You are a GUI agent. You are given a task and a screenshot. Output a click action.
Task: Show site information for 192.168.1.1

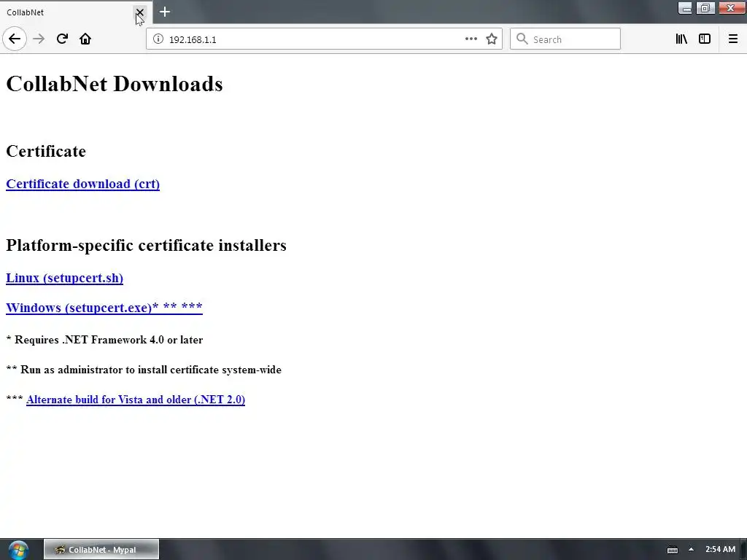158,39
